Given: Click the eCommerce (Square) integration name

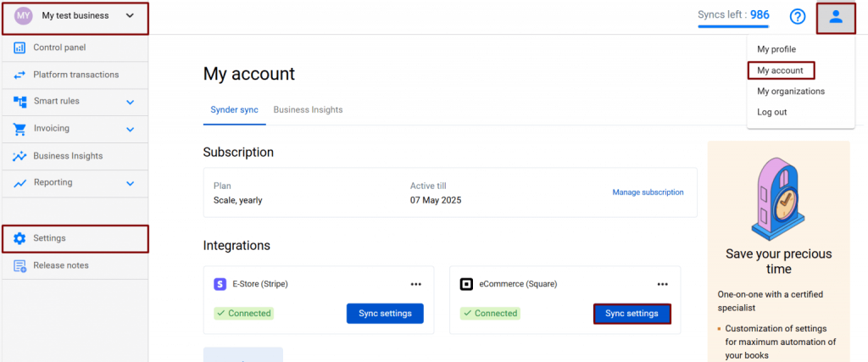Looking at the screenshot, I should [518, 284].
